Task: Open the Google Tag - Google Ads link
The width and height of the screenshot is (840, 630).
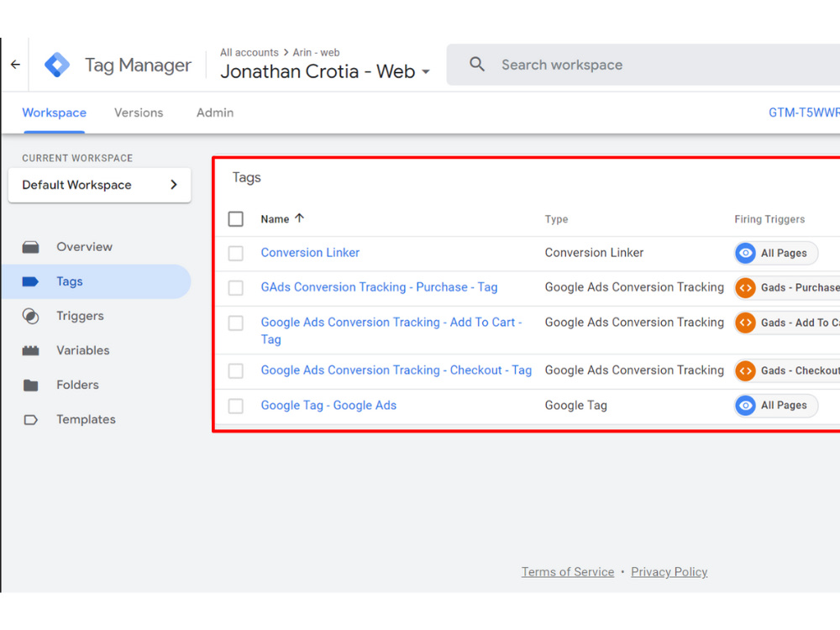Action: [329, 406]
